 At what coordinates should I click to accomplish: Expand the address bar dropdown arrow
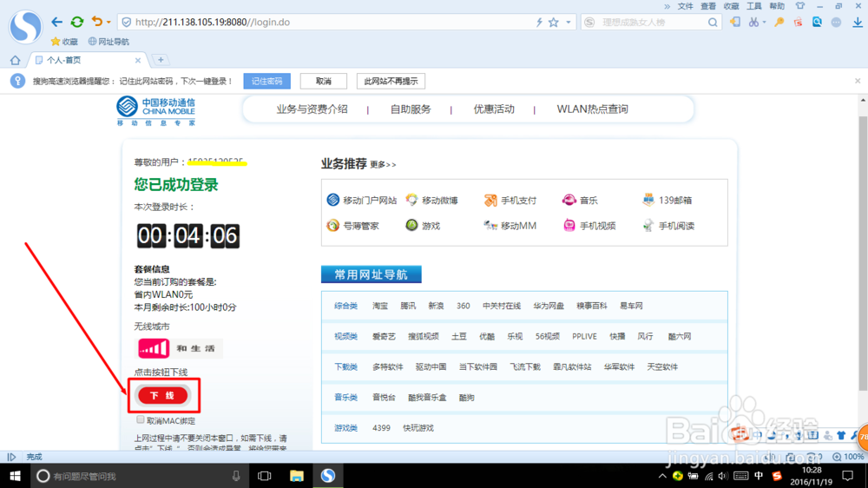568,23
